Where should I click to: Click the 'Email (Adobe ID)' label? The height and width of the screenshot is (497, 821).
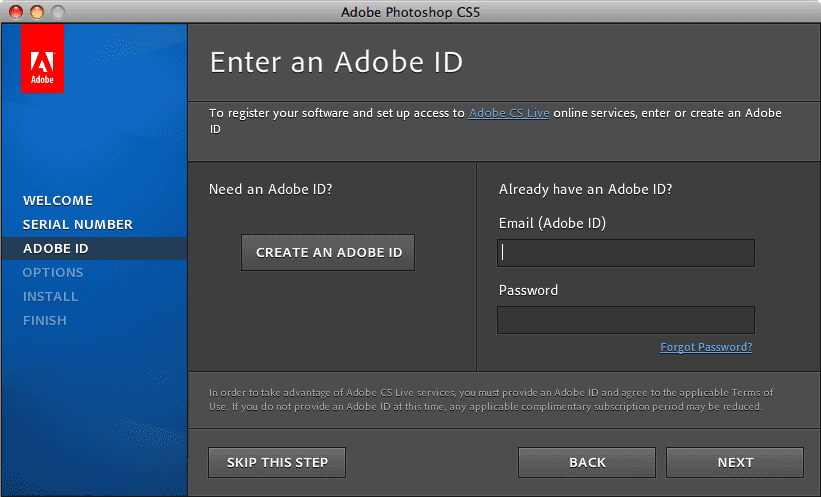point(552,223)
